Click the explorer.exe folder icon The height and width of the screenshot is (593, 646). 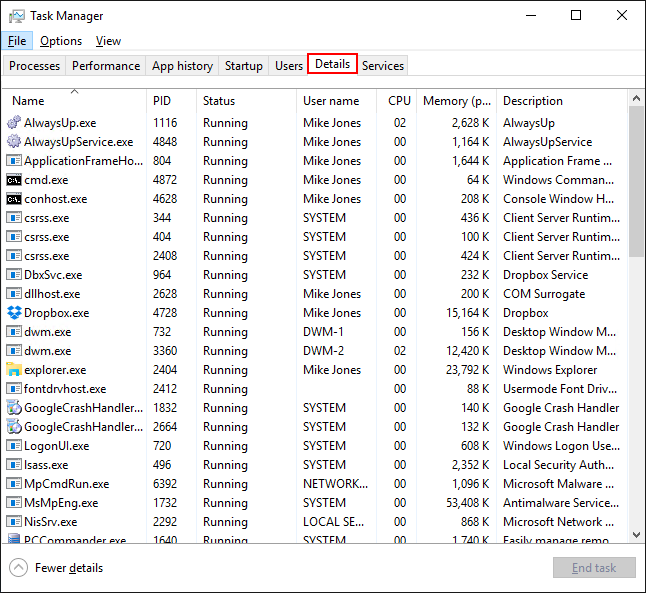pos(14,370)
